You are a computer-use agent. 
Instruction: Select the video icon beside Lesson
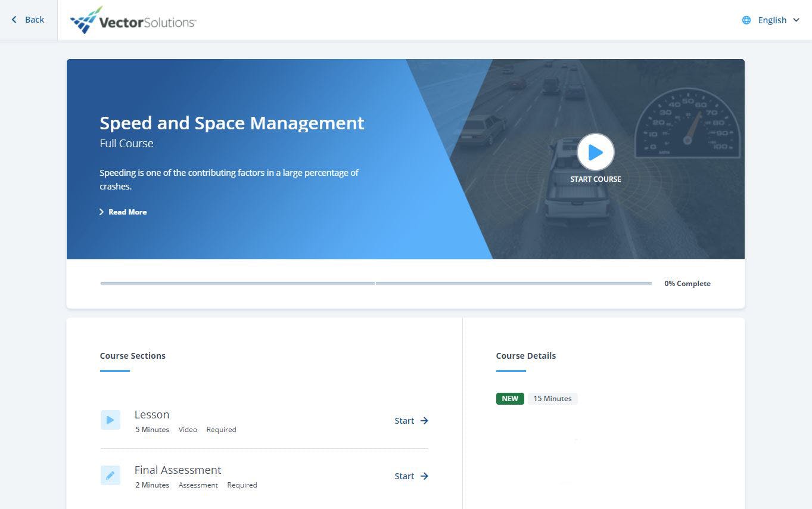pos(110,420)
